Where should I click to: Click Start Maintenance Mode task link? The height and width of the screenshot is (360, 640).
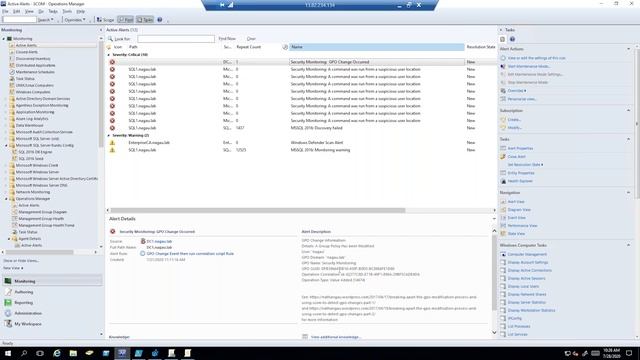[529, 66]
